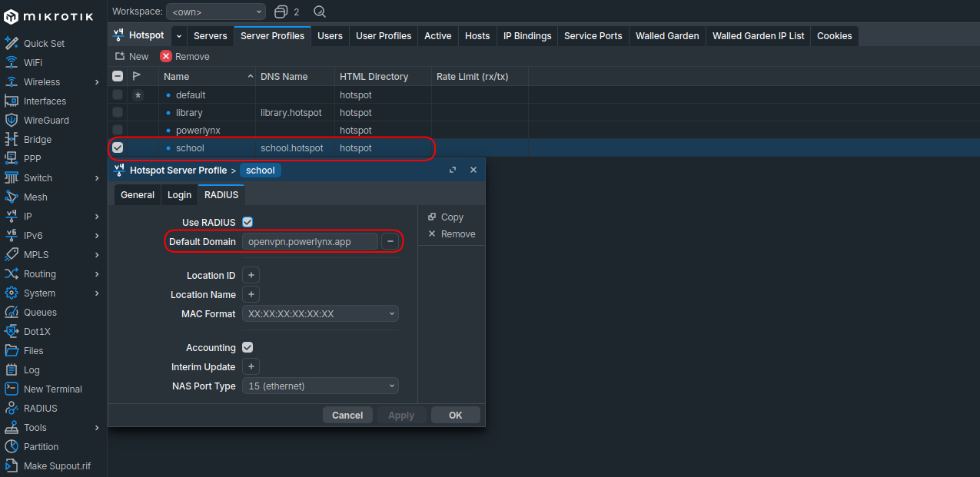Click the search magnifier icon in top bar
Viewport: 980px width, 477px height.
pyautogui.click(x=320, y=12)
